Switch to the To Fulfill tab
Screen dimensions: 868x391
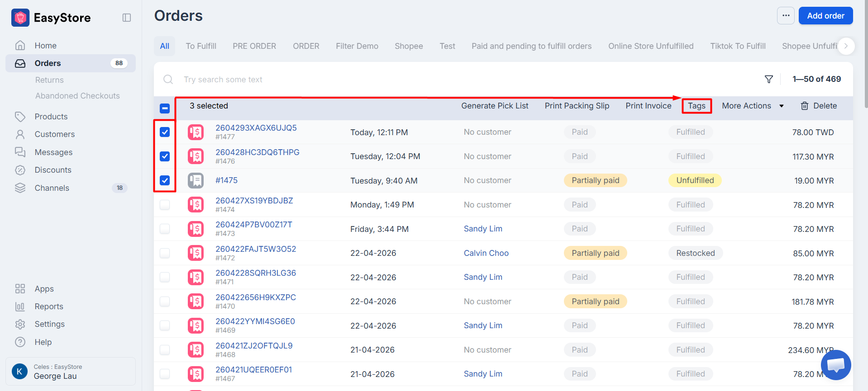point(201,46)
